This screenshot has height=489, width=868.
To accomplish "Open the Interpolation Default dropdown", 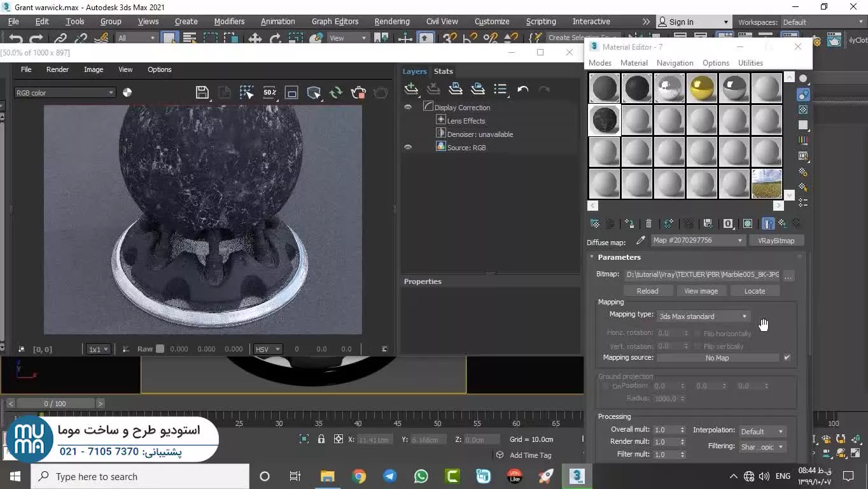I will click(762, 432).
